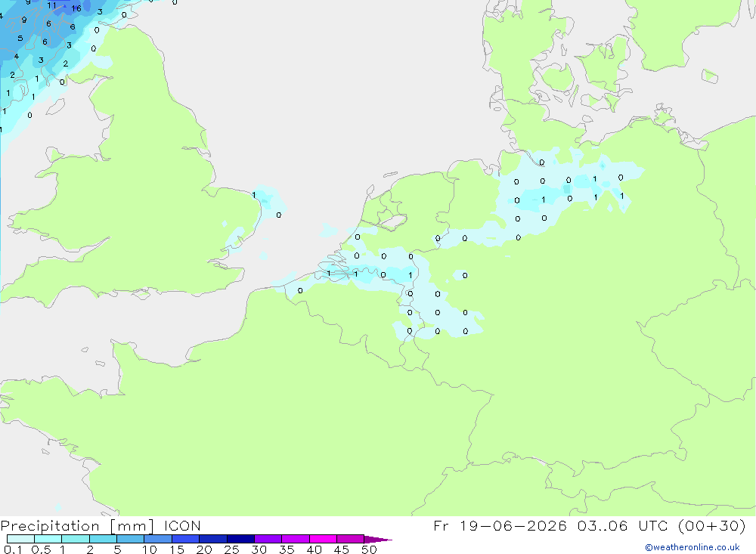The width and height of the screenshot is (756, 554).
Task: Click the 0.5–1 mm legend color box
Action: [48, 539]
